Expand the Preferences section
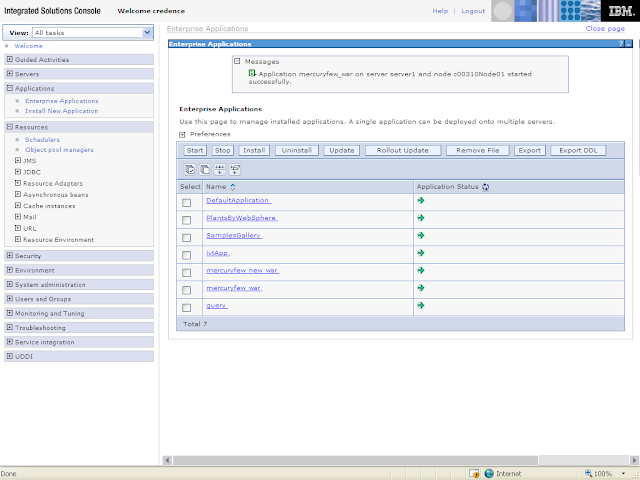Viewport: 640px width, 480px height. point(182,135)
